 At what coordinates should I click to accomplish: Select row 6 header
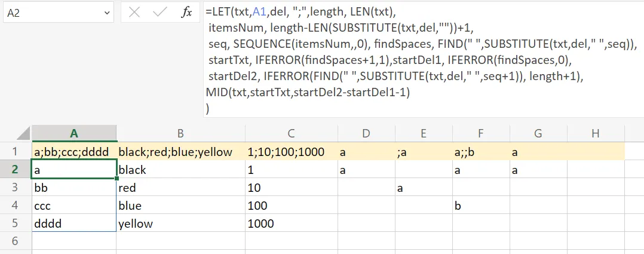point(16,241)
